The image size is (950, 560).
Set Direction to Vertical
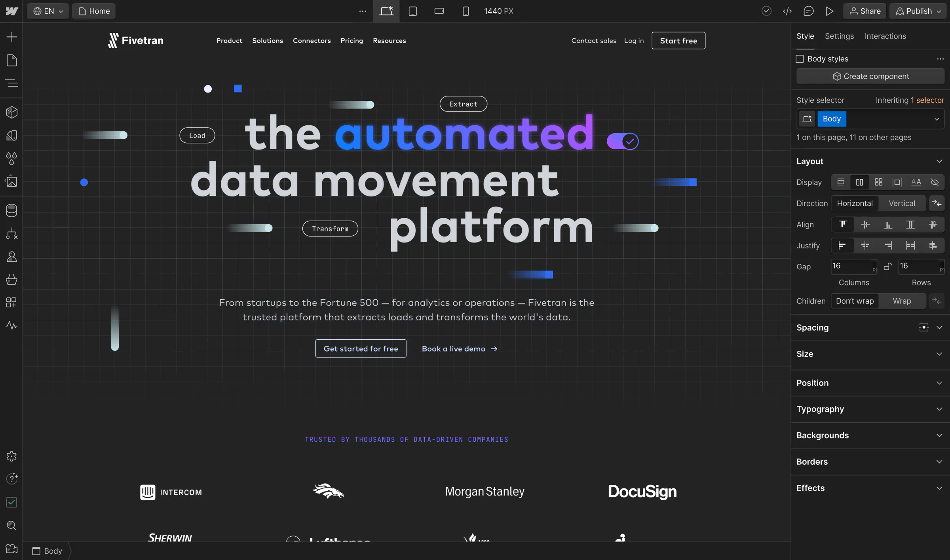click(x=902, y=203)
